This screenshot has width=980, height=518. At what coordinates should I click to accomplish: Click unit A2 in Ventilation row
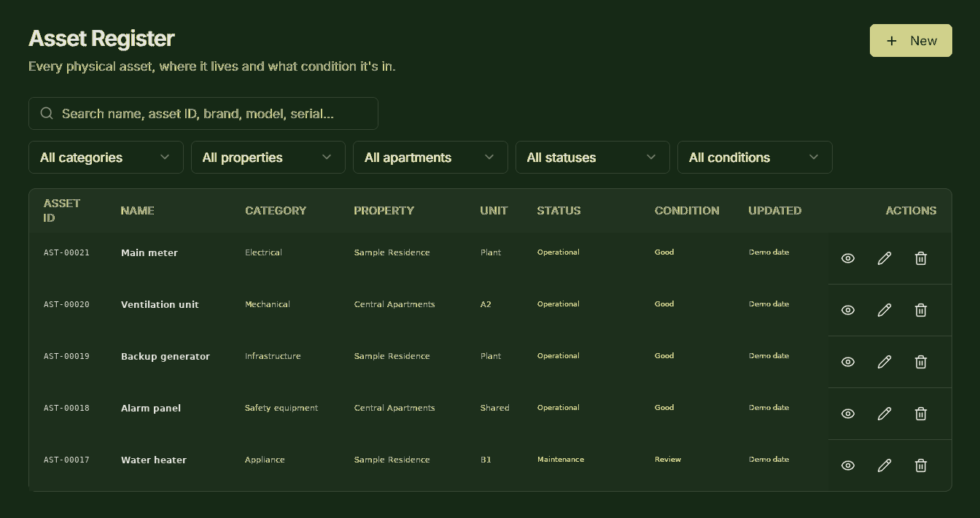486,304
